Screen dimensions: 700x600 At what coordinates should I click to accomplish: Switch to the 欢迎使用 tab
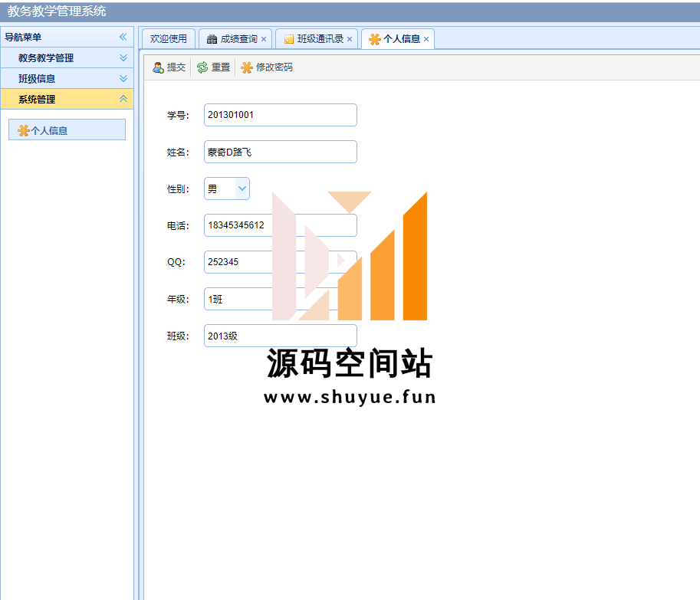169,39
